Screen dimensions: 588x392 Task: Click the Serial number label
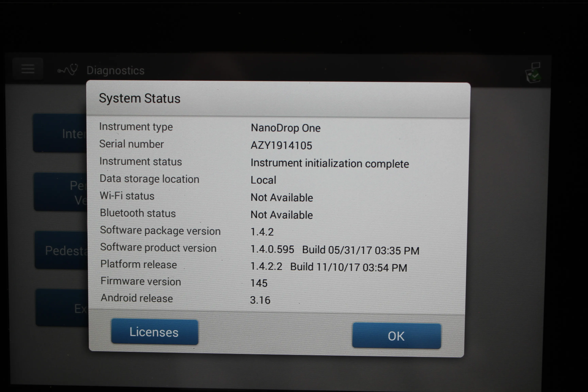[132, 144]
